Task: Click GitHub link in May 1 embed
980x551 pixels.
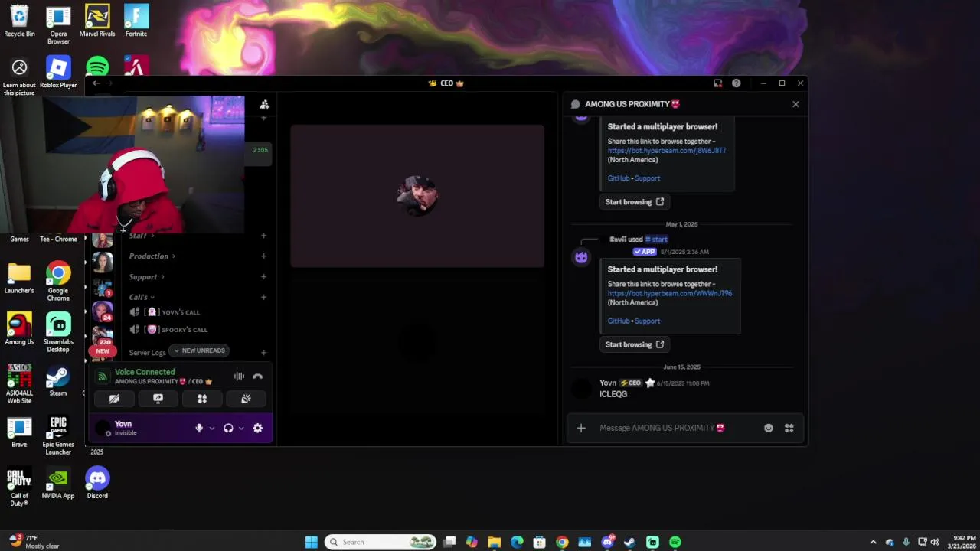Action: coord(618,321)
